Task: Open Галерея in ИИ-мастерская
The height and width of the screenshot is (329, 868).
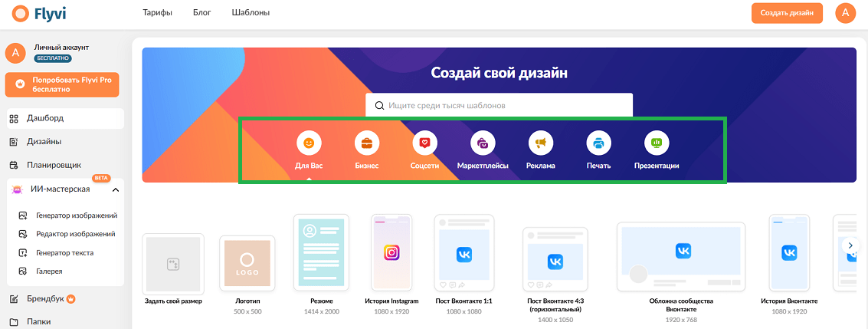Action: [49, 271]
